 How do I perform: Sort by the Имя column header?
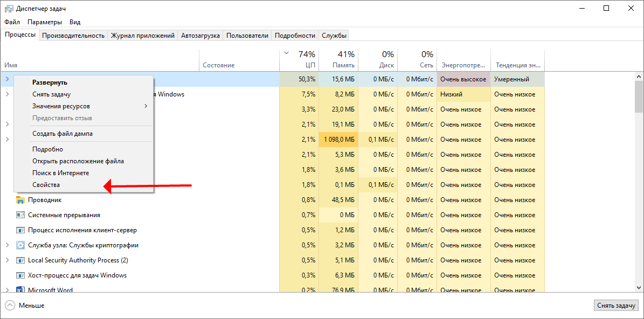pyautogui.click(x=100, y=60)
